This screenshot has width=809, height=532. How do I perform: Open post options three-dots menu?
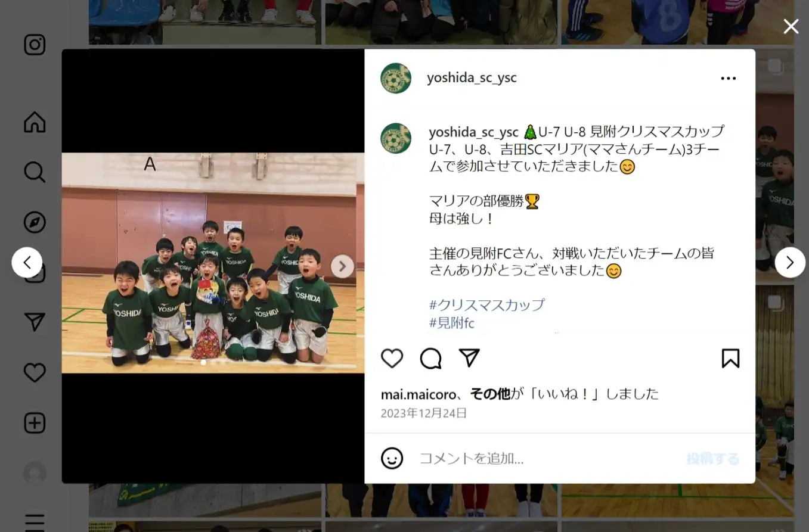point(729,78)
